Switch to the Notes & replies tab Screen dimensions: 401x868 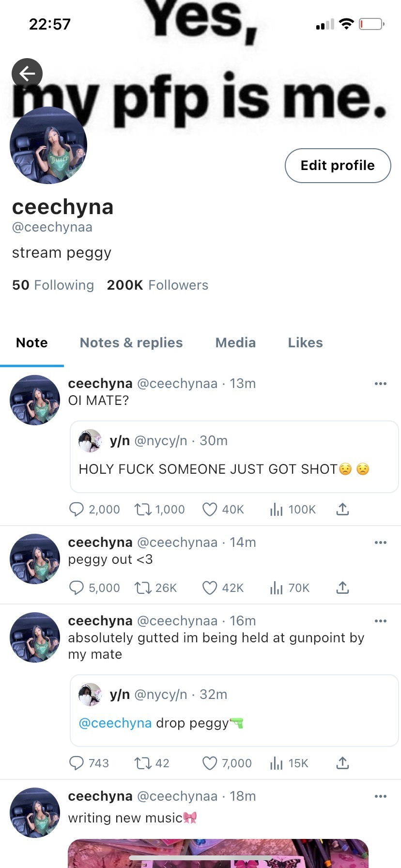coord(131,343)
